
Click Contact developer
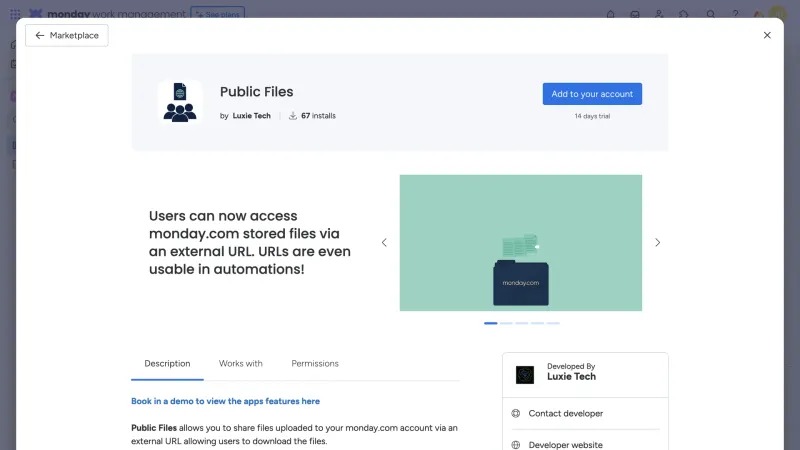pyautogui.click(x=565, y=413)
